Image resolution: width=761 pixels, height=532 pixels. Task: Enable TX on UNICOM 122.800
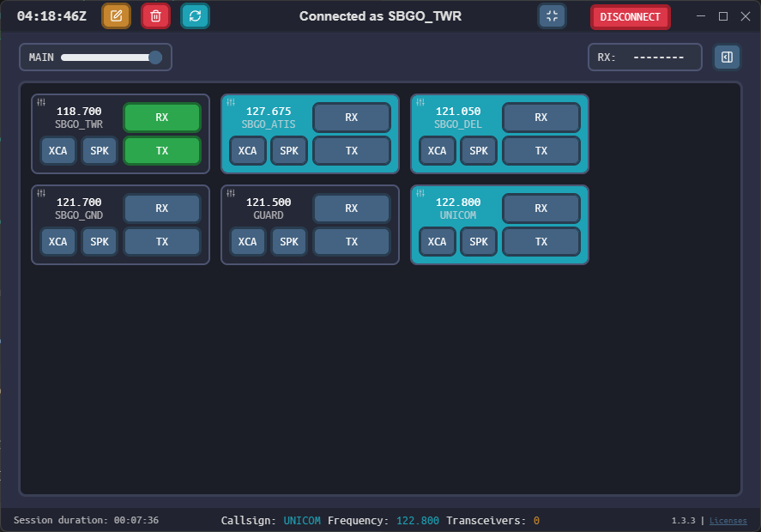[541, 242]
